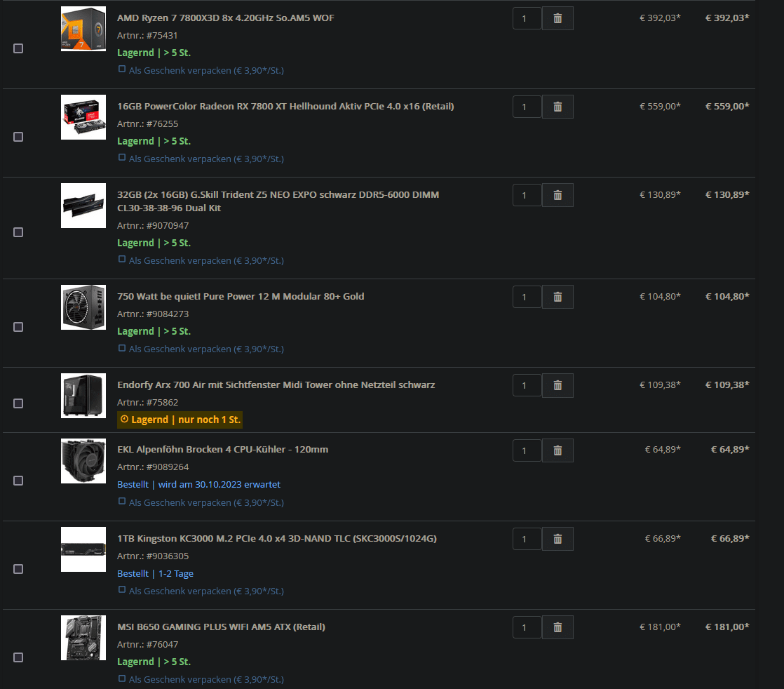Tick the Endorfy Arx 700 Air row checkbox
Screen dimensions: 784x689
tap(18, 403)
